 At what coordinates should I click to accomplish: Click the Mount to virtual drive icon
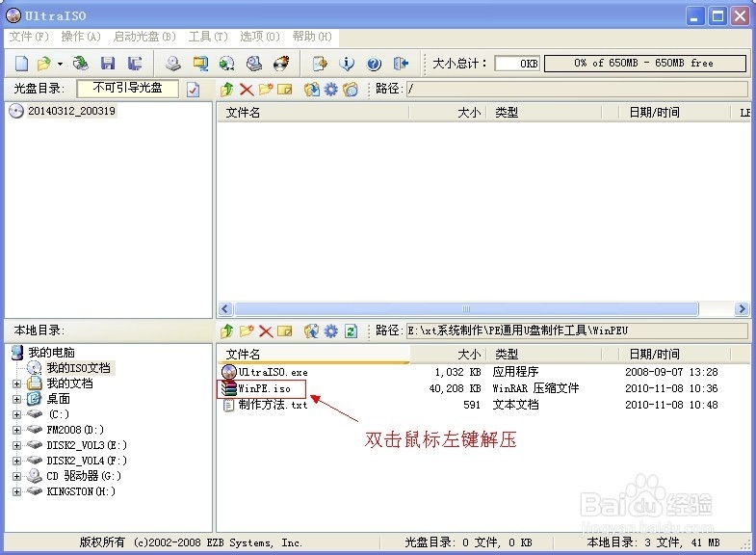(x=254, y=64)
